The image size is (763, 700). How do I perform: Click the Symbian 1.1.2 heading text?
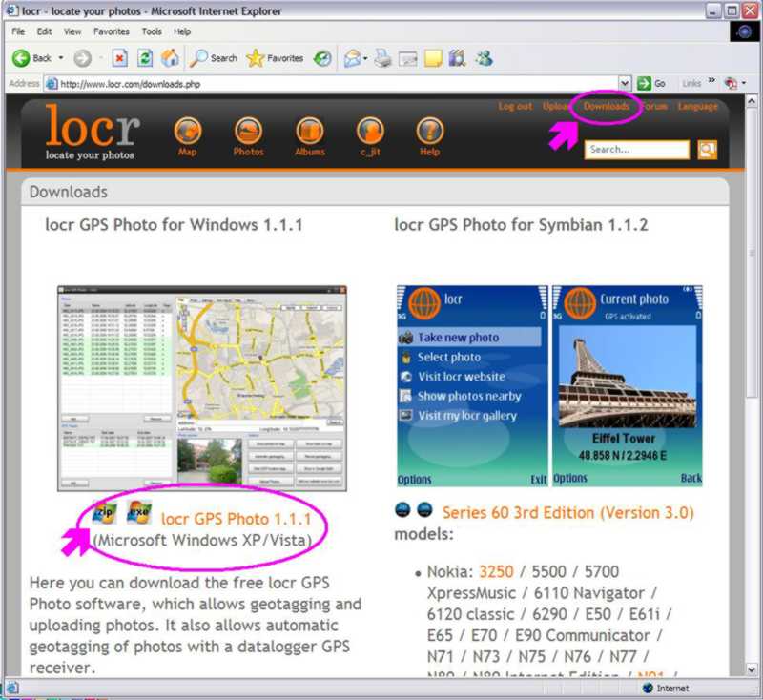[521, 225]
